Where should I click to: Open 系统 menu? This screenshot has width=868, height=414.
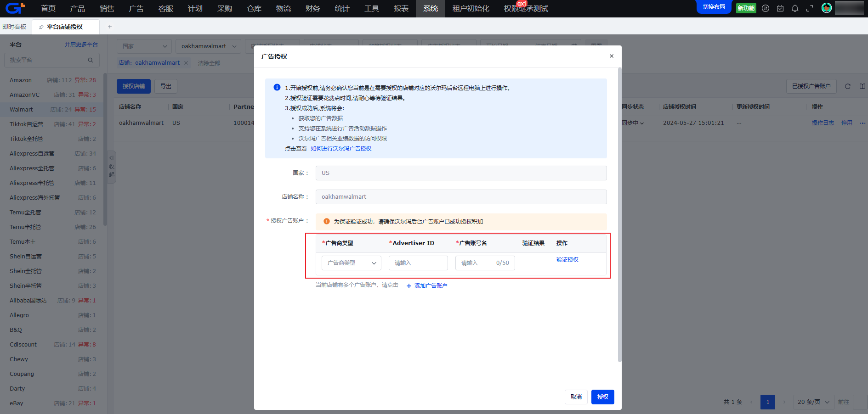point(431,9)
